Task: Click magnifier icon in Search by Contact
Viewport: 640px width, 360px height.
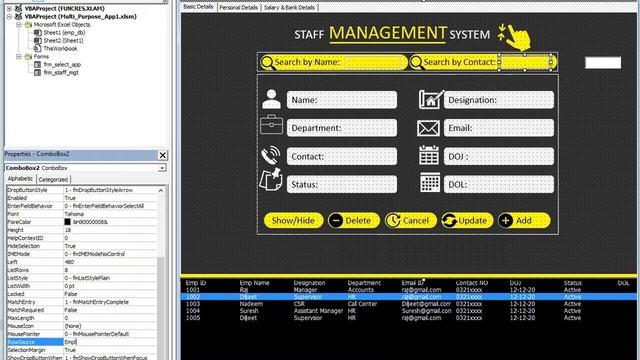Action: point(417,63)
